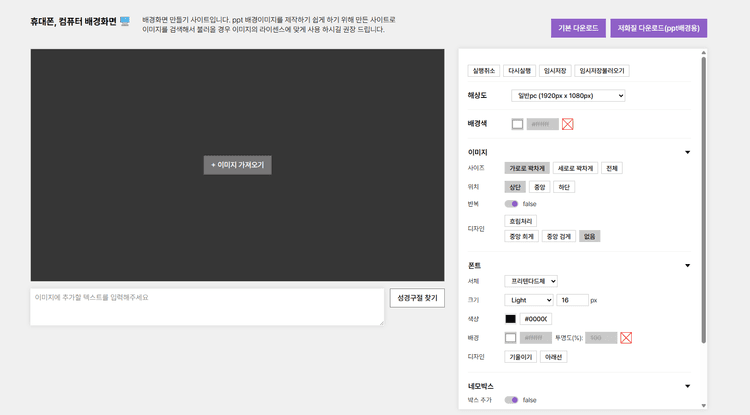Image resolution: width=750 pixels, height=415 pixels.
Task: Click scroll up arrow of settings panel
Action: (704, 53)
